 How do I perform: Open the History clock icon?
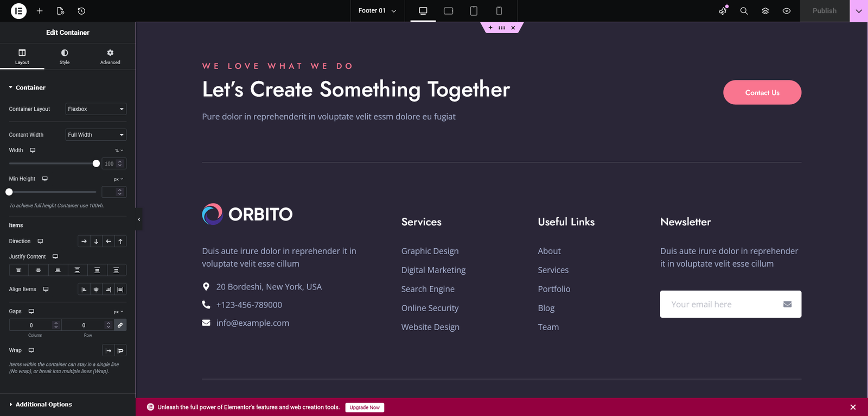coord(81,11)
